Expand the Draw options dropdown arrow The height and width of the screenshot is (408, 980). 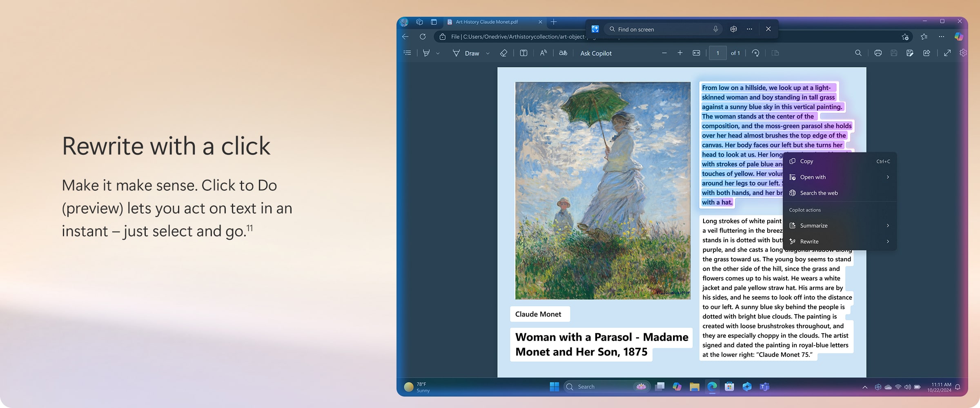click(488, 54)
